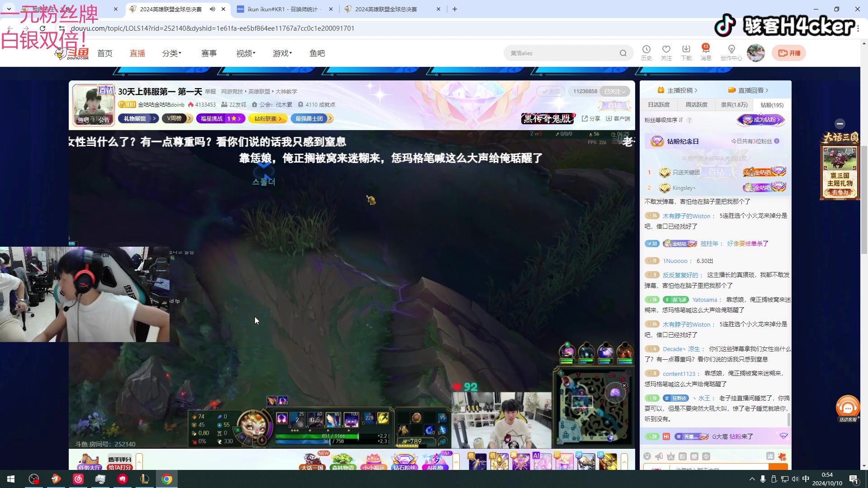The image size is (868, 488).
Task: Toggle the 滤 chat filter button
Action: pos(770,456)
